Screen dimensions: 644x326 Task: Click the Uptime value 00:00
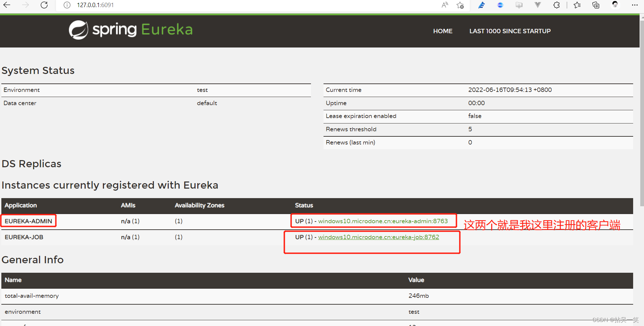click(476, 103)
